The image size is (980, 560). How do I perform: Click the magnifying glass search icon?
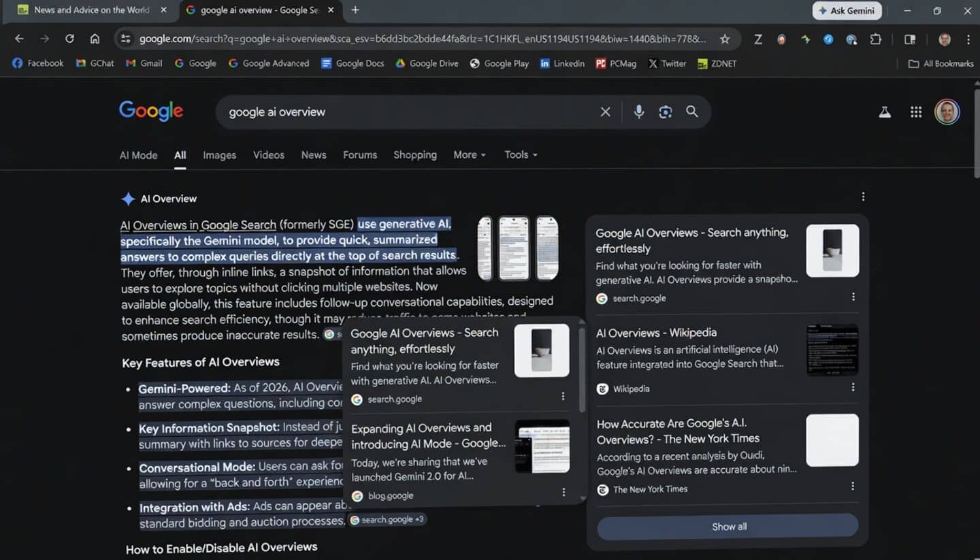[692, 112]
